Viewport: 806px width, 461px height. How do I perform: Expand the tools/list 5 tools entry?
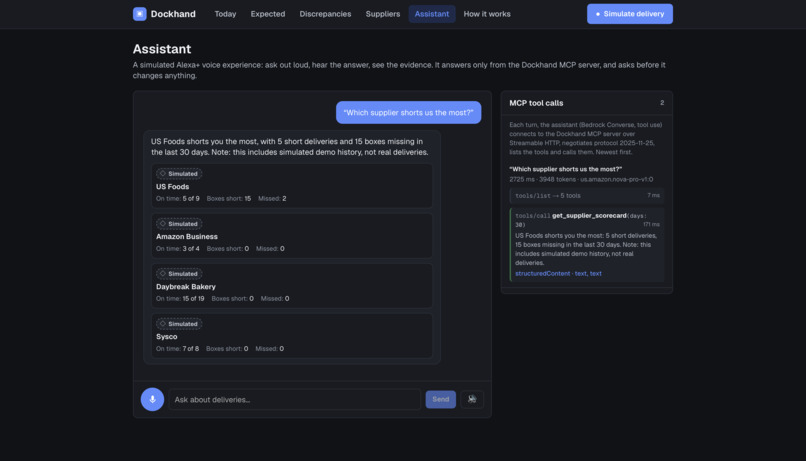click(x=587, y=196)
